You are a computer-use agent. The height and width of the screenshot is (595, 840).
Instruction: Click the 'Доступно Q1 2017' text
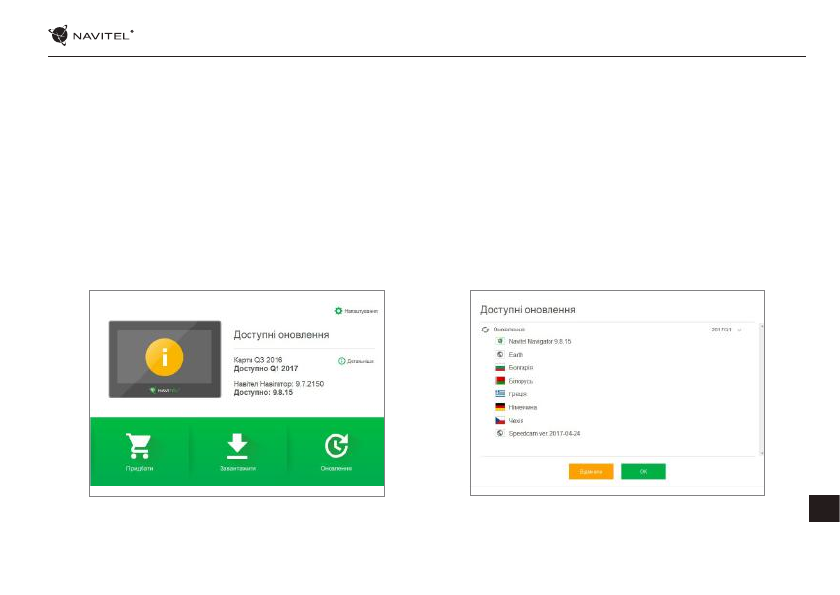[x=266, y=368]
